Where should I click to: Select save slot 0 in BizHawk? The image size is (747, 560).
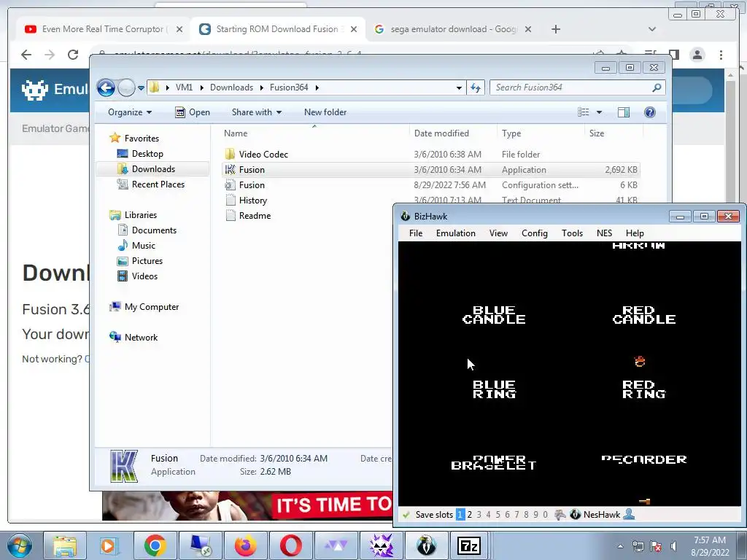(546, 514)
